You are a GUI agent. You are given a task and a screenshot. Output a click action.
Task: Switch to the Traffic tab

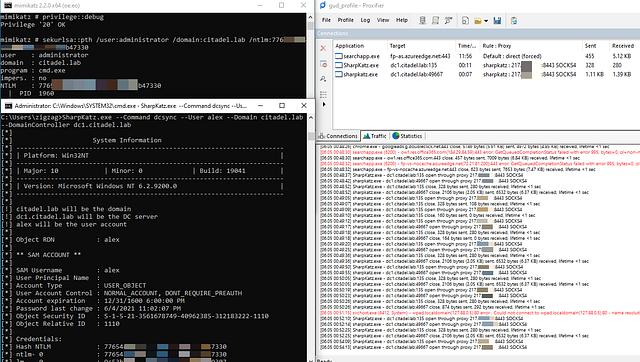pos(375,136)
